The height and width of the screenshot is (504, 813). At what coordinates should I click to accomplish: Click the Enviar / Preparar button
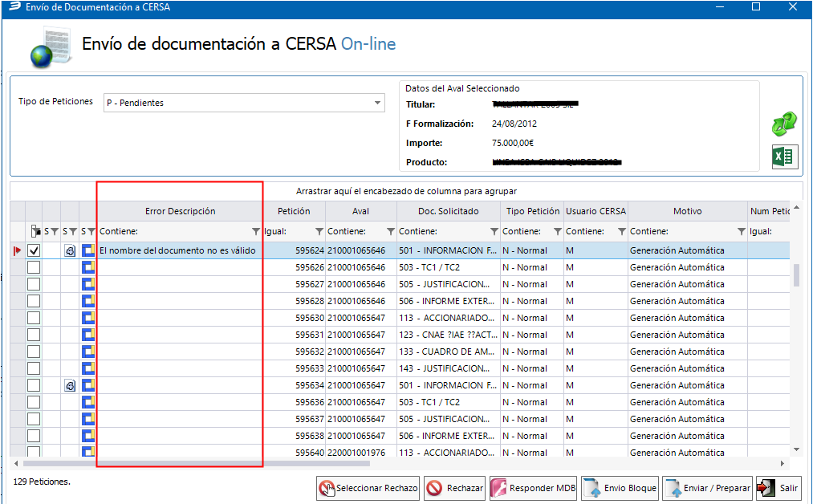point(707,488)
